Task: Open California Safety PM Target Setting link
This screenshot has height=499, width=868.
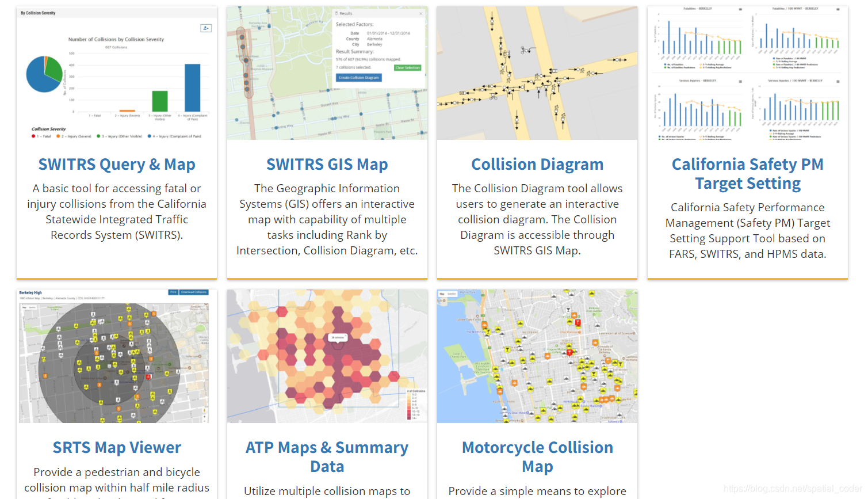Action: pos(747,174)
